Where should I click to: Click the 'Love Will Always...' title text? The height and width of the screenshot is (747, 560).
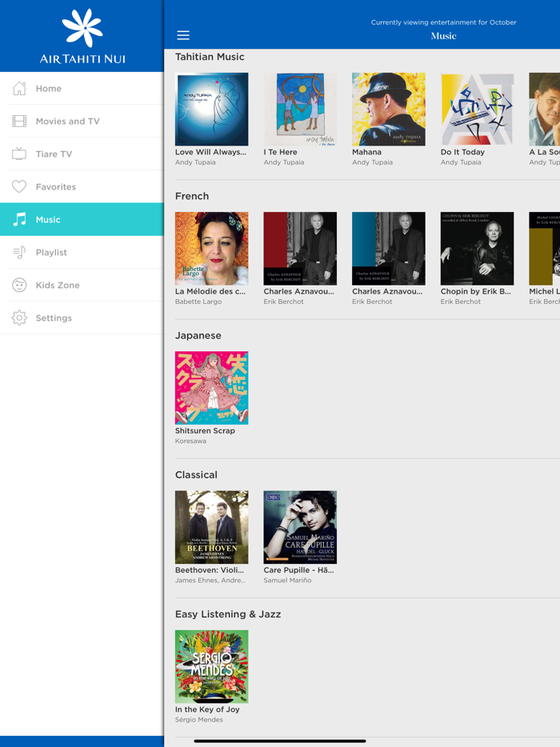coord(210,152)
